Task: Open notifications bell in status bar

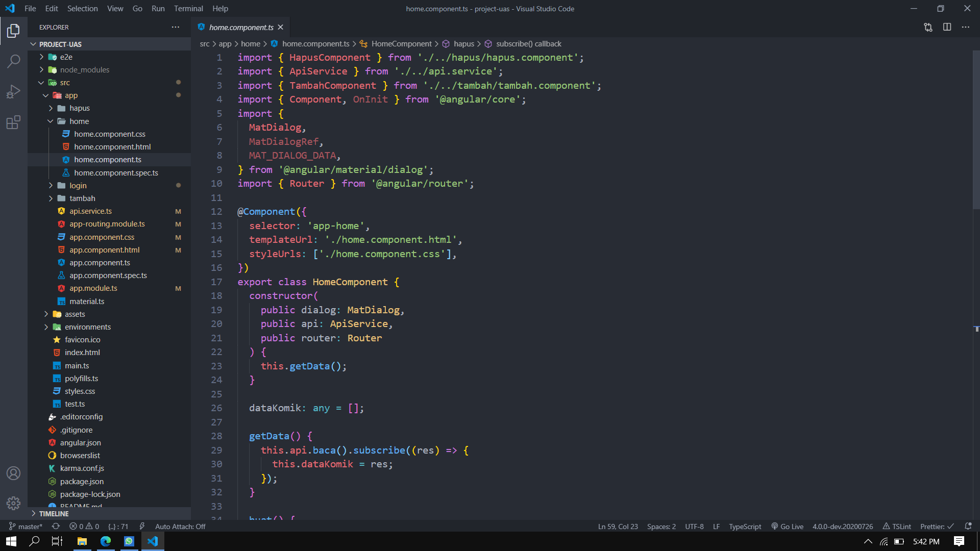Action: [x=968, y=527]
